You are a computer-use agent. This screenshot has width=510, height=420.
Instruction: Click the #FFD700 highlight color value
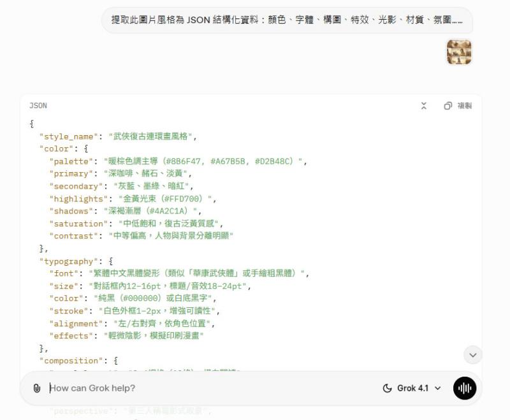tap(180, 198)
